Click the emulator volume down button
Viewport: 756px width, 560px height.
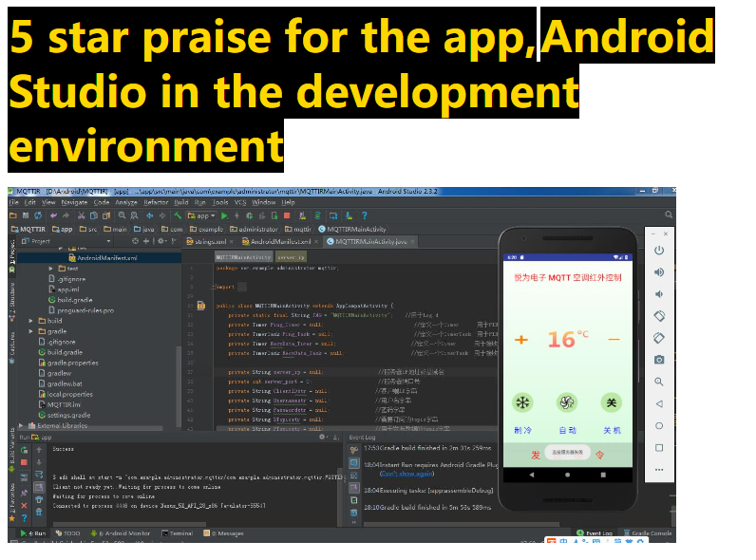(x=659, y=294)
